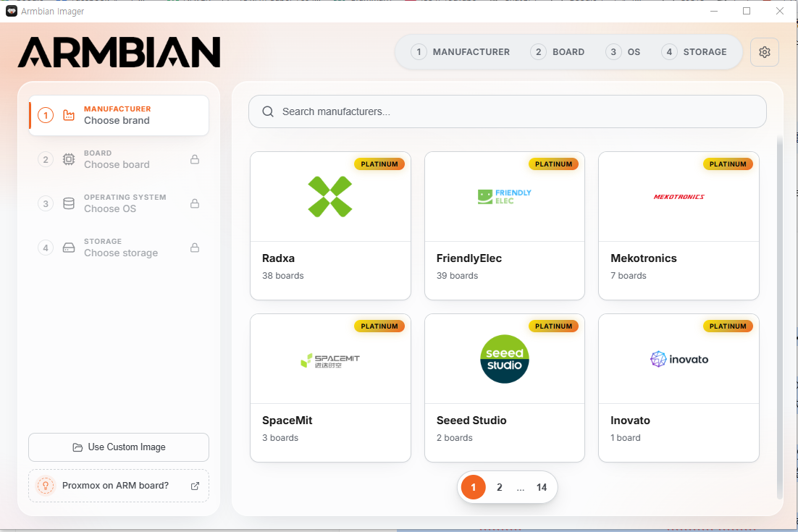Click the lock icon on Operating System step
798x532 pixels.
(x=194, y=203)
